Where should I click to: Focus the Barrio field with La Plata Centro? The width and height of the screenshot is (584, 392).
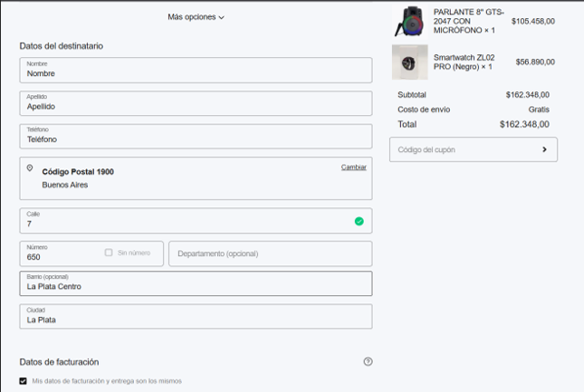(196, 284)
